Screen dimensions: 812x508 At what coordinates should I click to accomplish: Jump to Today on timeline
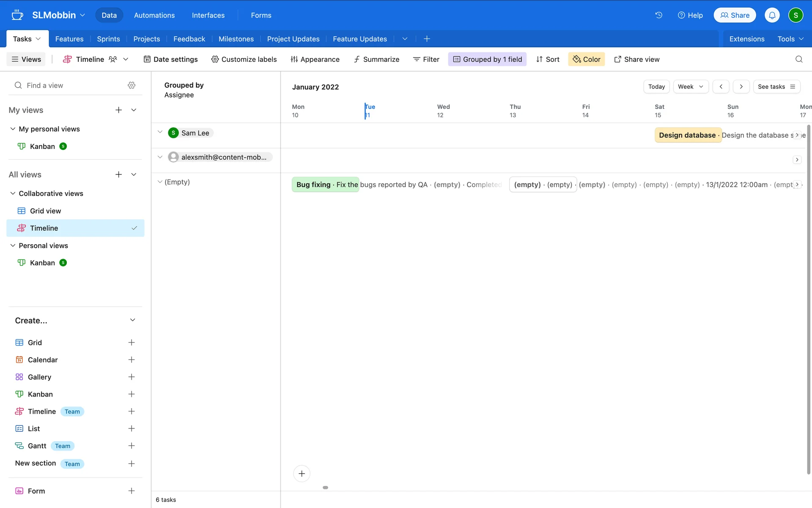point(656,87)
